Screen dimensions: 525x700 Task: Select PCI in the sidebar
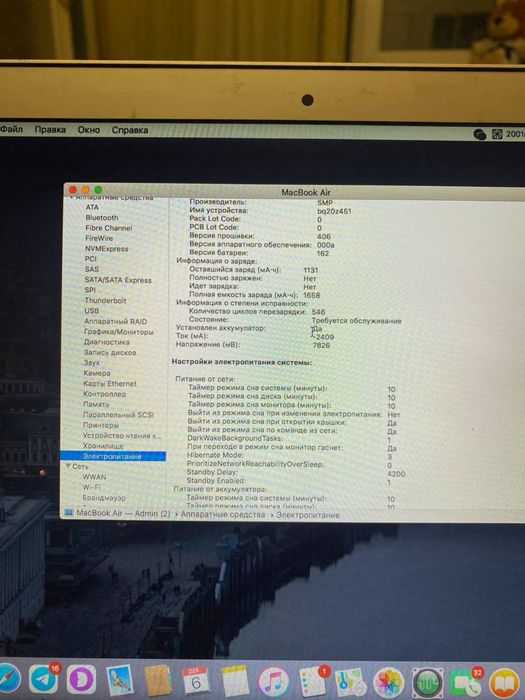click(91, 259)
